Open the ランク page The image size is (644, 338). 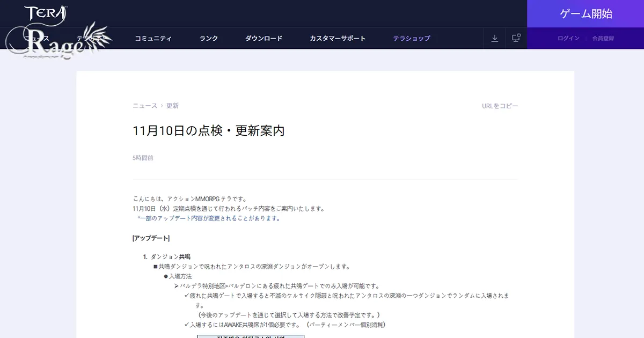point(208,38)
